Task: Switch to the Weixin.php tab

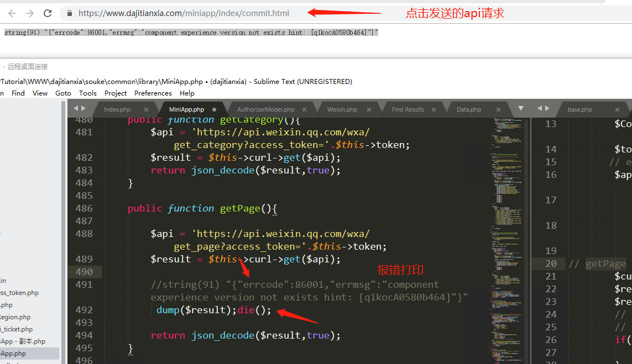Action: [x=342, y=109]
